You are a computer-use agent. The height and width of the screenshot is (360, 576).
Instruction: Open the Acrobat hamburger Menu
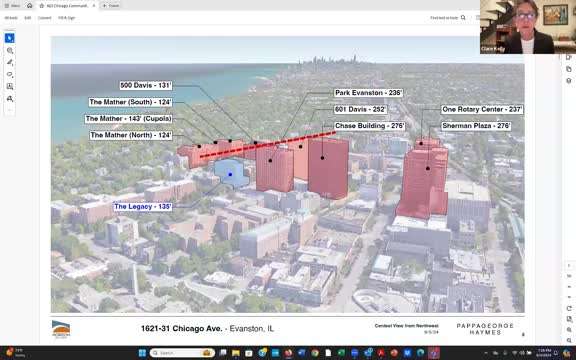click(12, 6)
